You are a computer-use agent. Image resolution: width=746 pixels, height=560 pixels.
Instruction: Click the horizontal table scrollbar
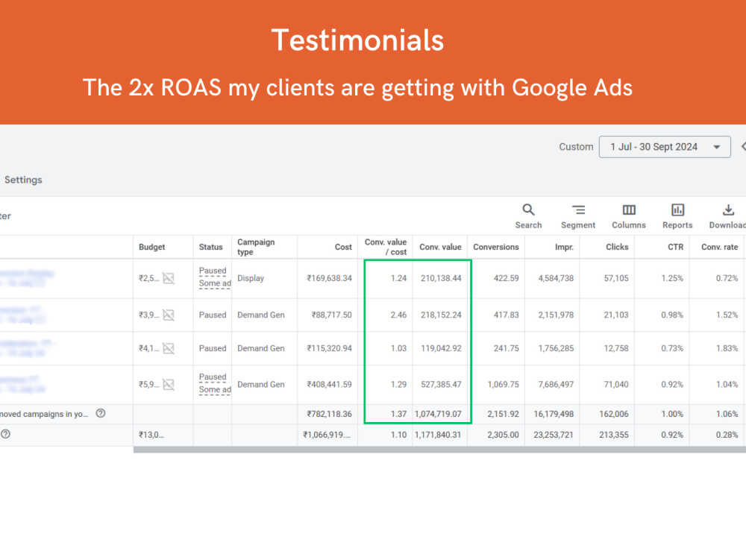click(439, 450)
